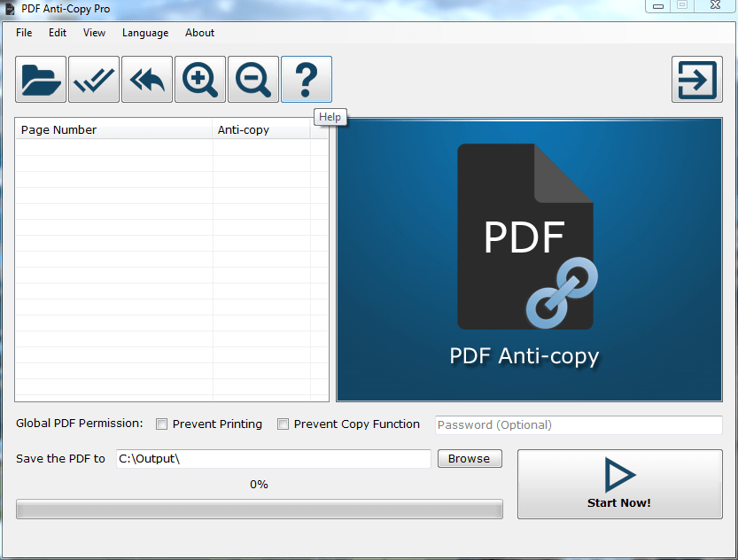This screenshot has height=560, width=738.
Task: Zoom out with the magnifier minus icon
Action: tap(253, 79)
